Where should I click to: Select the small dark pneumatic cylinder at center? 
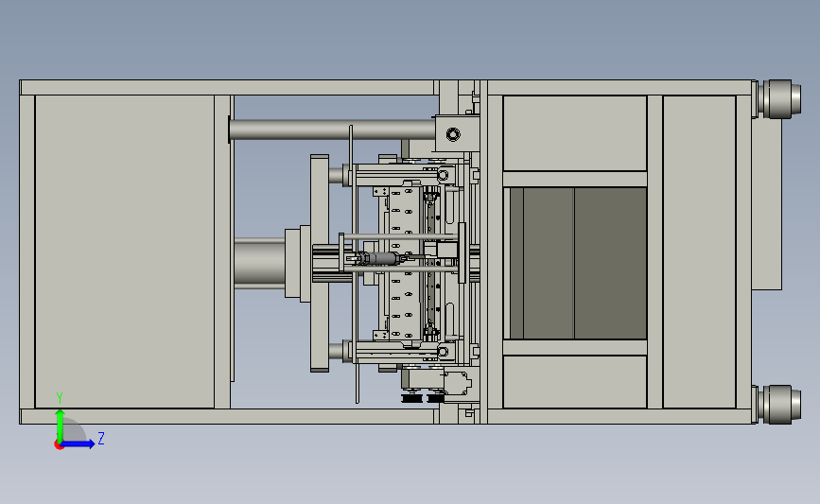[x=382, y=258]
